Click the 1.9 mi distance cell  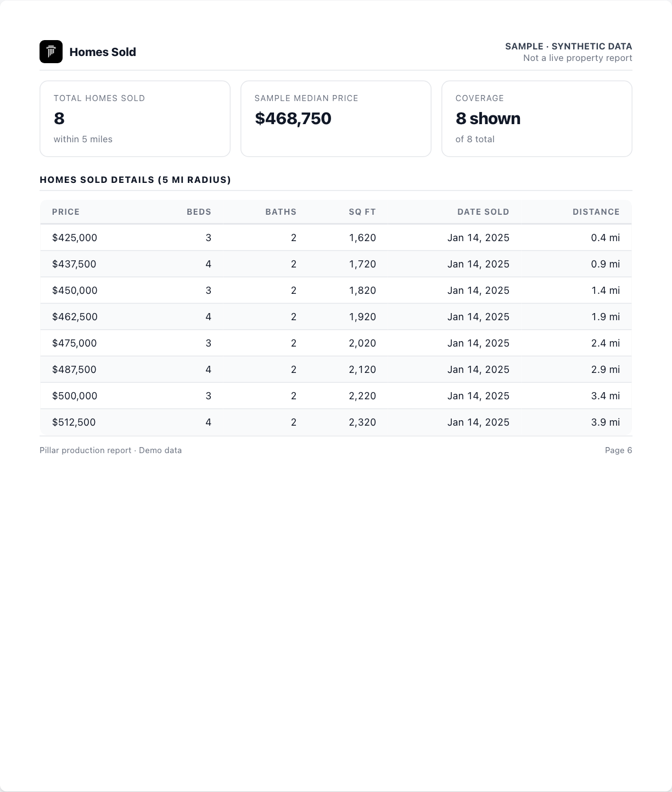point(606,317)
